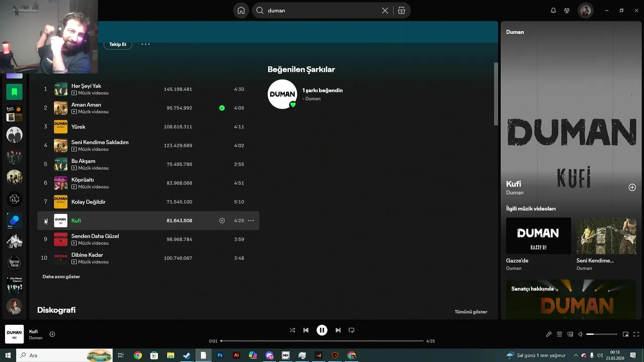
Task: Select the track Yürek
Action: pyautogui.click(x=148, y=127)
